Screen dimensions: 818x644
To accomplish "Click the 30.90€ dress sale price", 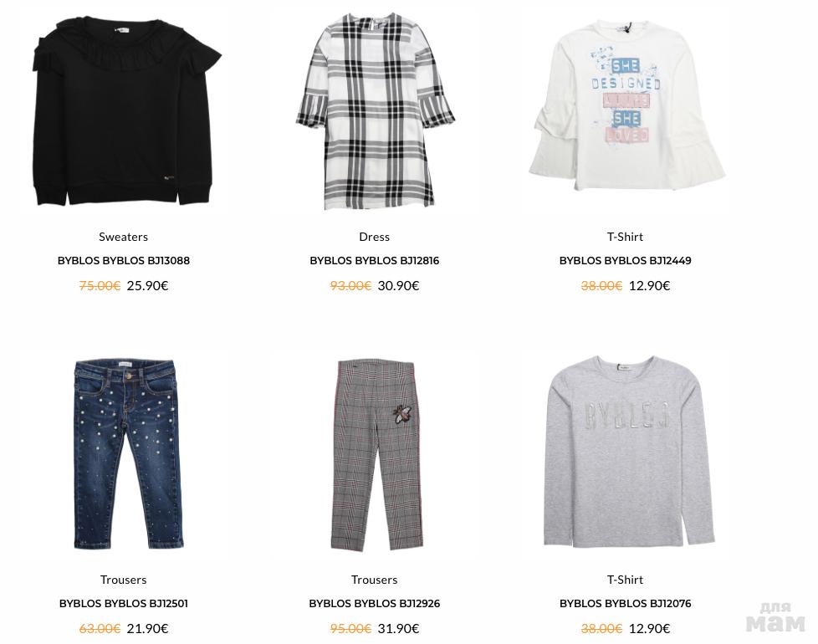I will 398,285.
